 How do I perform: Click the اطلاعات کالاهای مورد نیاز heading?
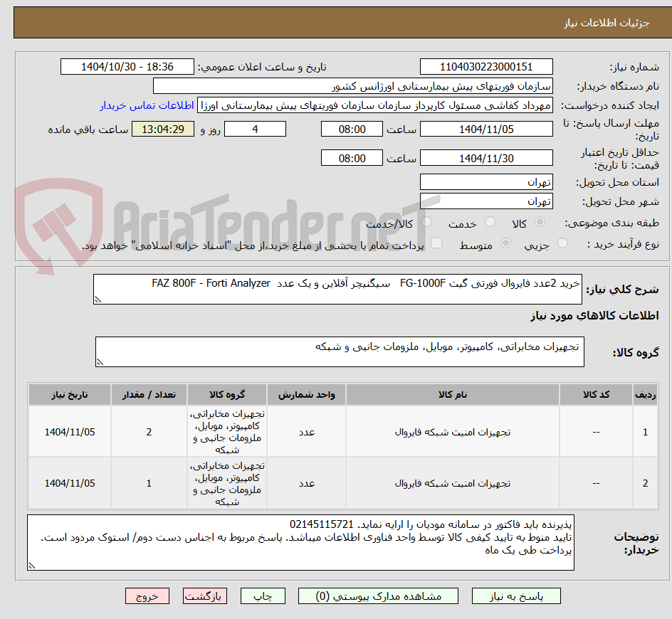[595, 316]
